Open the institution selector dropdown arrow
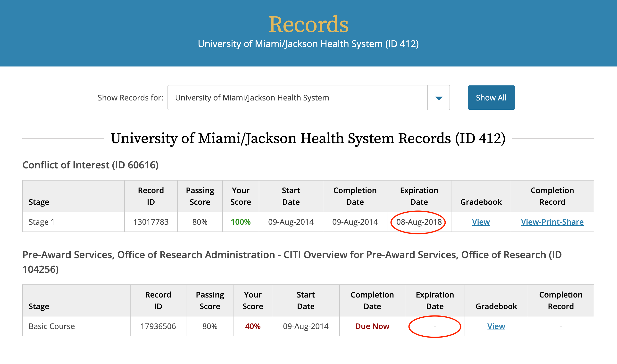Image resolution: width=617 pixels, height=364 pixels. pyautogui.click(x=438, y=98)
